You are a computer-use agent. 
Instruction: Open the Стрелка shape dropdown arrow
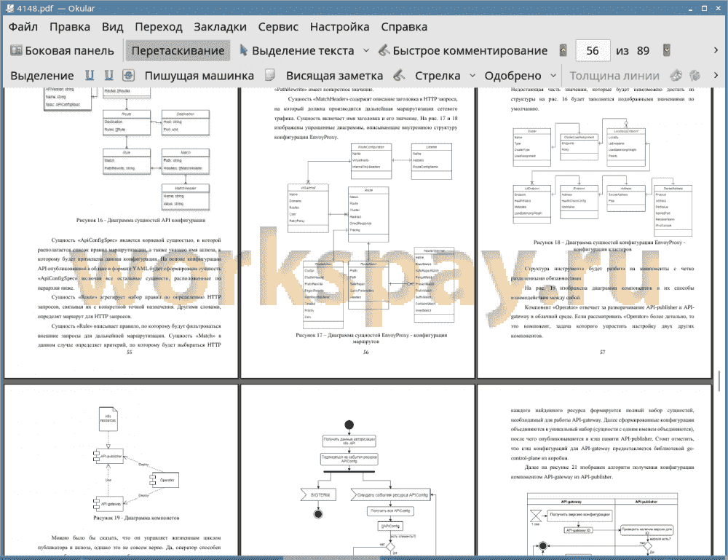(472, 76)
